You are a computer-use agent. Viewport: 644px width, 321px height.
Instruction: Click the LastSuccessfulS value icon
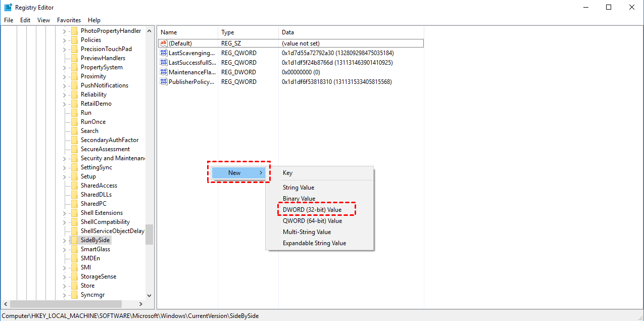[x=163, y=63]
